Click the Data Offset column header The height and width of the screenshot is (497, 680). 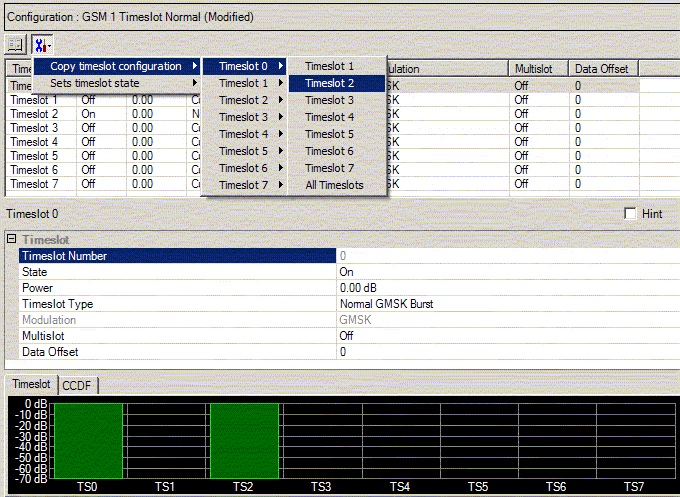[604, 69]
